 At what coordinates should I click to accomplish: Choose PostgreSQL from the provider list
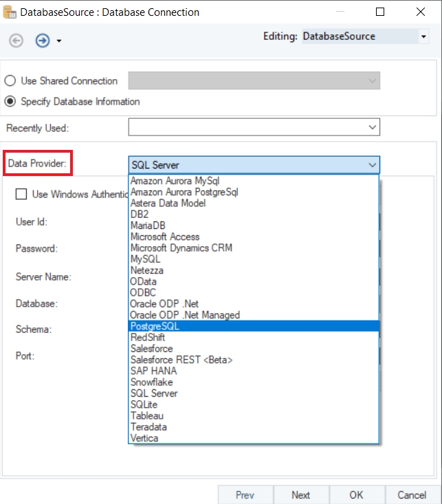pos(155,327)
